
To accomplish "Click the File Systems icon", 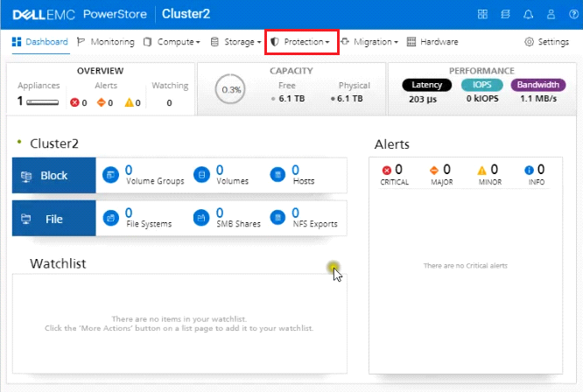I will 111,217.
